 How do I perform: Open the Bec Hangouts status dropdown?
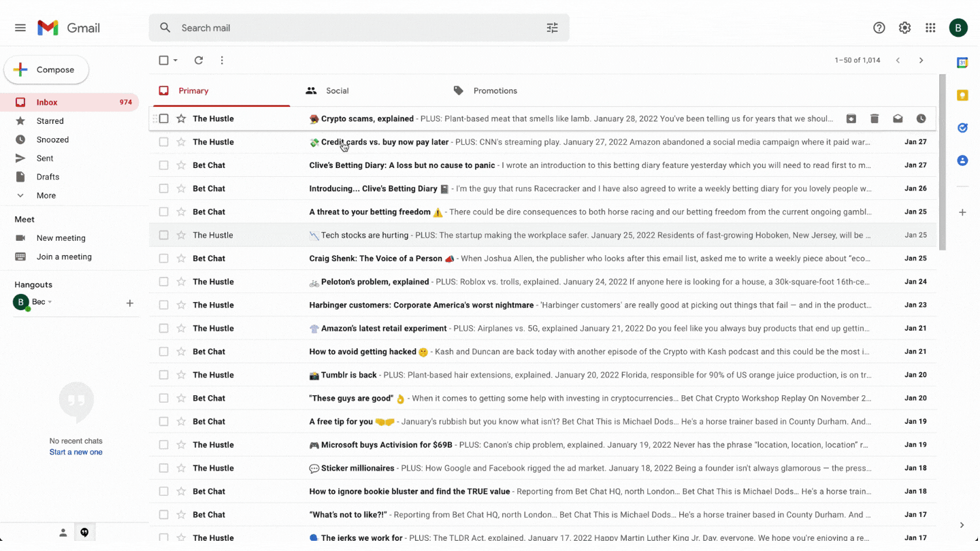click(50, 303)
